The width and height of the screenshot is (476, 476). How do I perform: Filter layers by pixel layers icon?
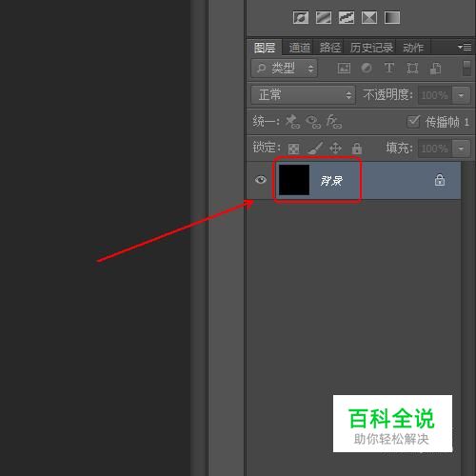pos(344,68)
